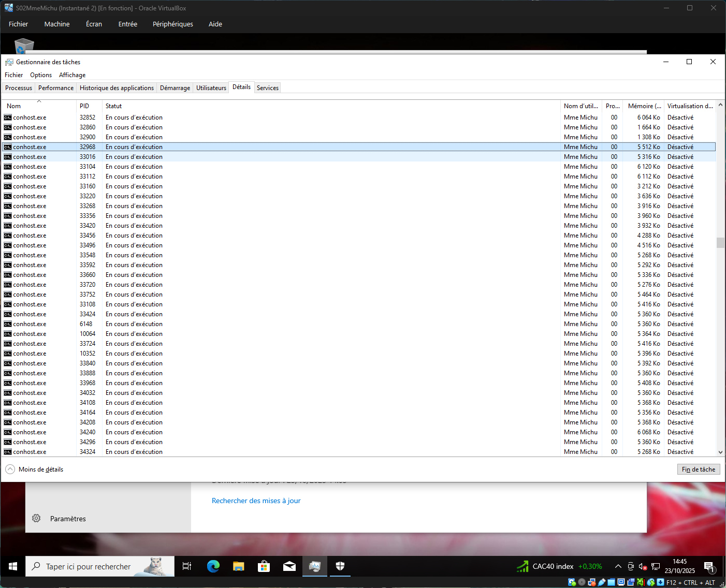This screenshot has height=588, width=726.
Task: Open the notification center icon
Action: pyautogui.click(x=709, y=566)
